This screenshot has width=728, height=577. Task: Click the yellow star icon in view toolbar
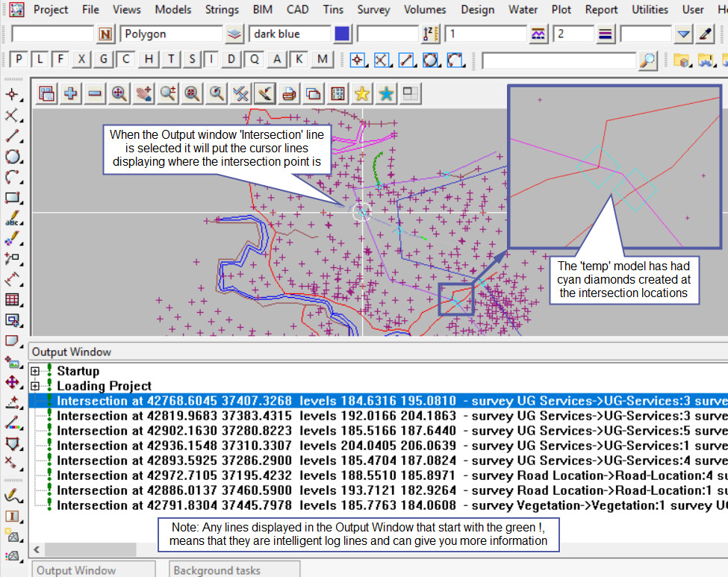click(362, 93)
